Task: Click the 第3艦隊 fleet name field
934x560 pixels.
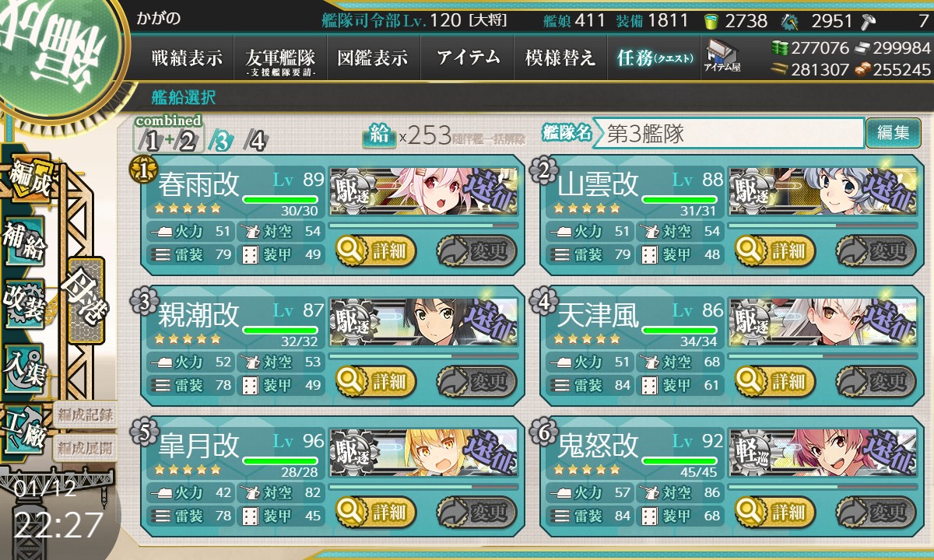Action: (x=729, y=133)
